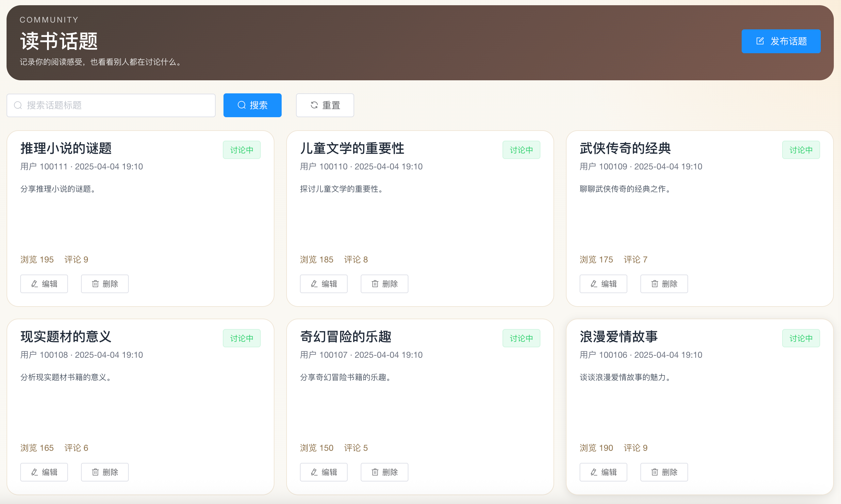Click the blue 搜索 search button
This screenshot has height=504, width=841.
pyautogui.click(x=252, y=105)
